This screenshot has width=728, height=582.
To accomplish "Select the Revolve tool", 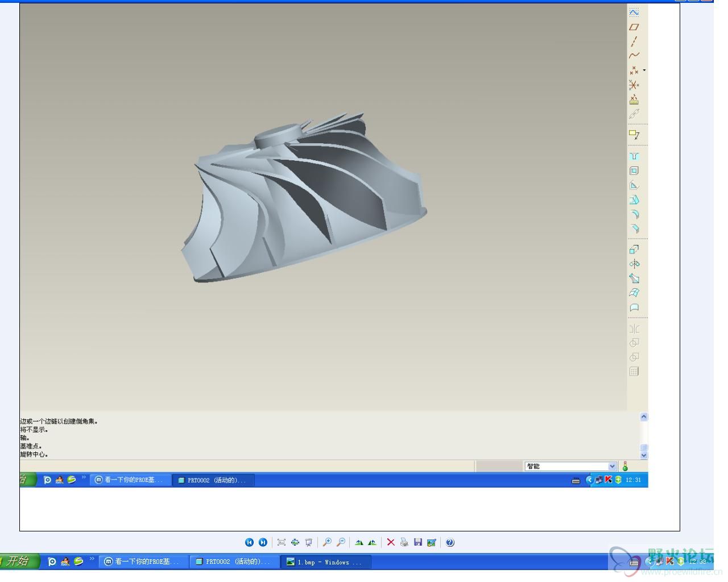I will click(634, 264).
